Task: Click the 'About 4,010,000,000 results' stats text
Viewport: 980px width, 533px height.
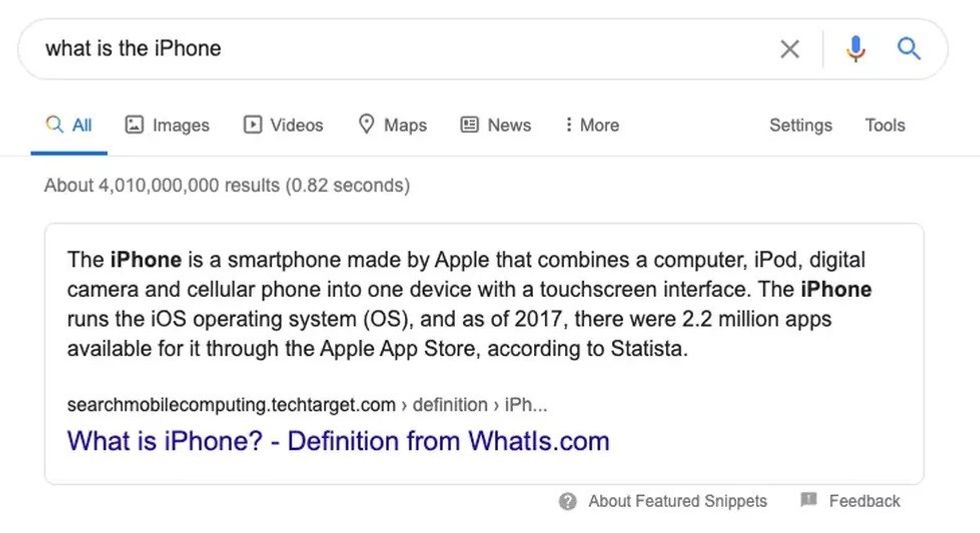Action: (x=227, y=185)
